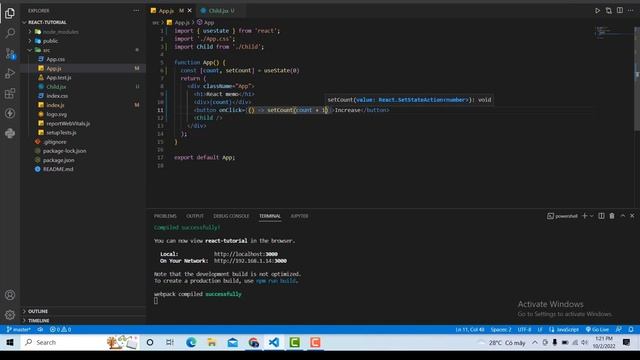640x360 pixels.
Task: Open package-lock.json in explorer
Action: [83, 151]
